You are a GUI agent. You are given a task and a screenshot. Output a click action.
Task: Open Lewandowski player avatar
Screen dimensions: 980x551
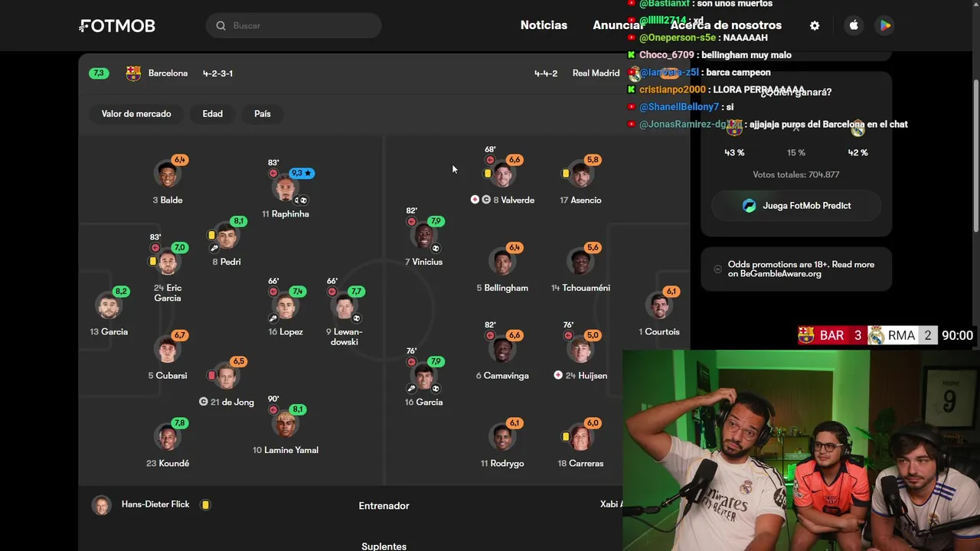[x=344, y=306]
